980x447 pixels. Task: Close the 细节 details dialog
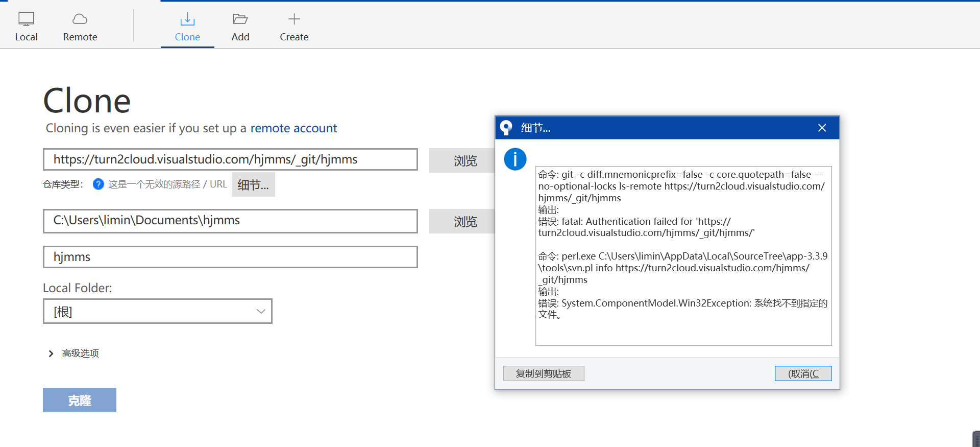[822, 128]
